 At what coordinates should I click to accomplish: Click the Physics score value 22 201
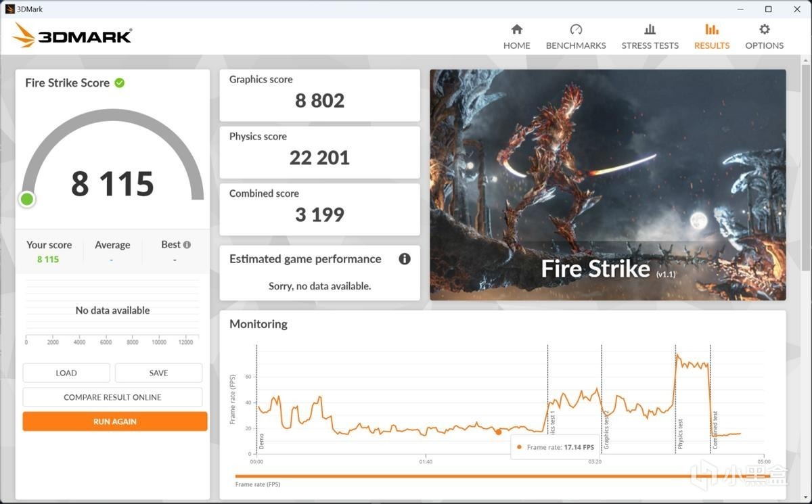tap(320, 158)
